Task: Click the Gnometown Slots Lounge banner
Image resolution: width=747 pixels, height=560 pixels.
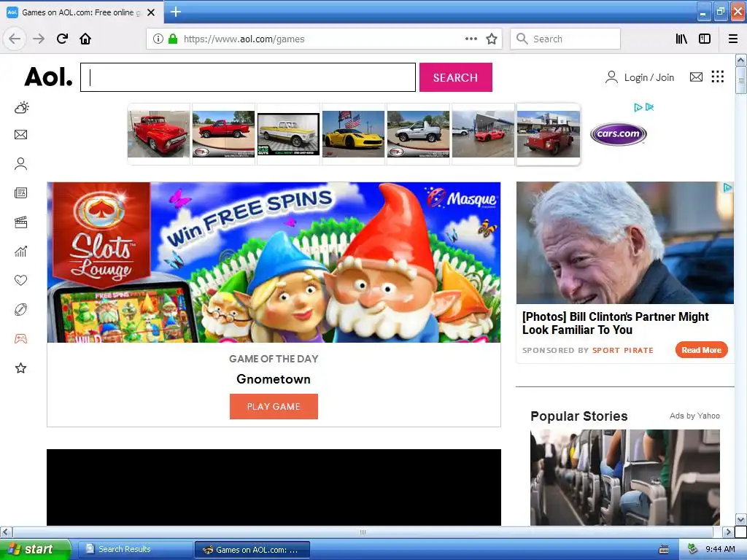Action: tap(274, 262)
